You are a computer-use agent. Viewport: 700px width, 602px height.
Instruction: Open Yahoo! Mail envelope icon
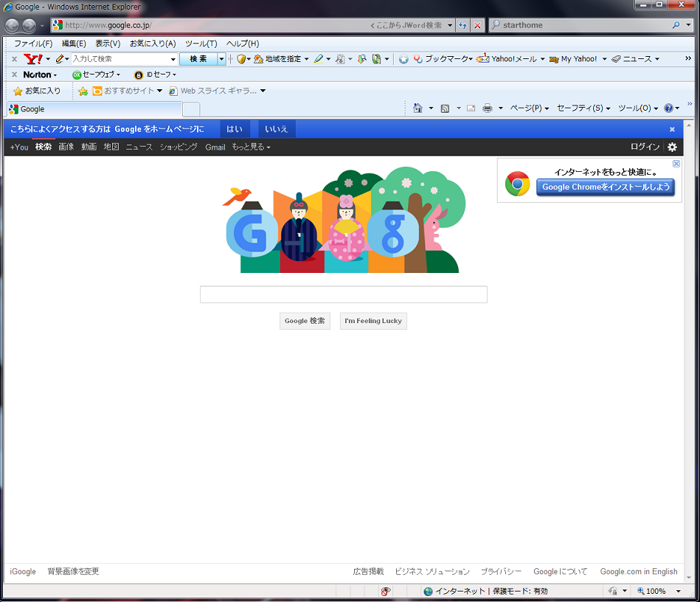(482, 58)
